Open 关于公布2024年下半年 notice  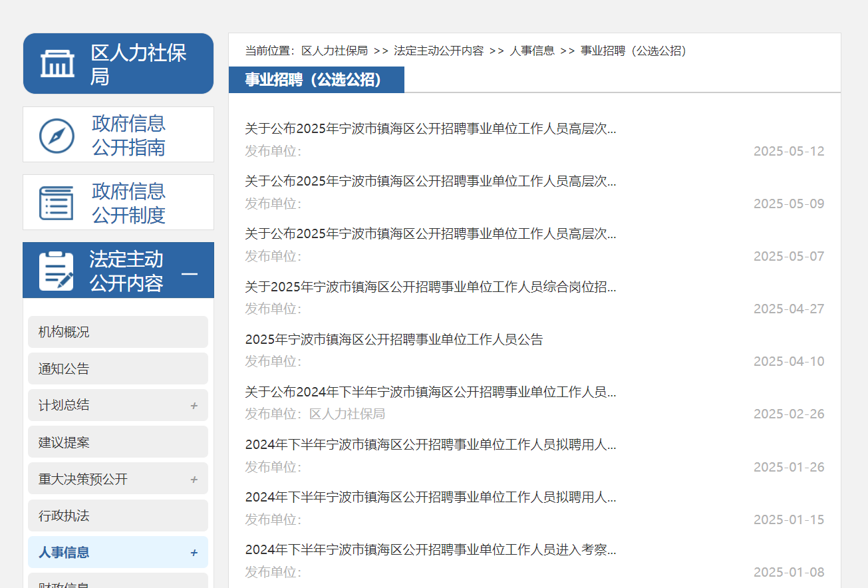(x=430, y=392)
